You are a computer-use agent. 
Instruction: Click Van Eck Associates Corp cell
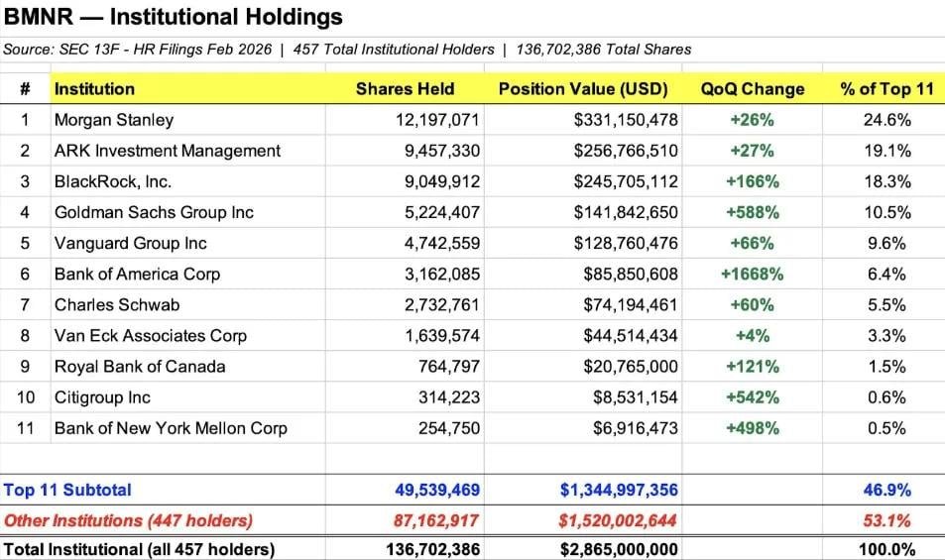(x=151, y=336)
